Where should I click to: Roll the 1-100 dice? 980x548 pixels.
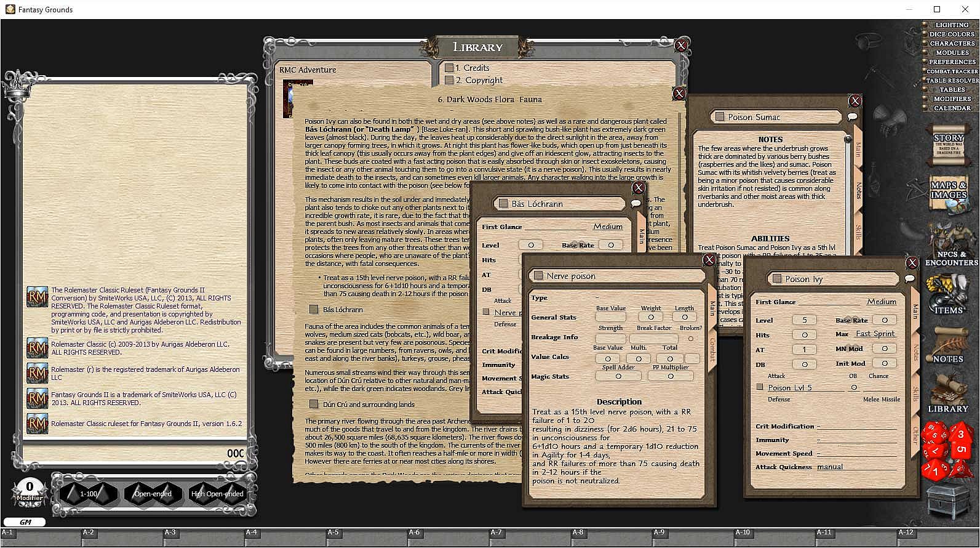pos(90,493)
